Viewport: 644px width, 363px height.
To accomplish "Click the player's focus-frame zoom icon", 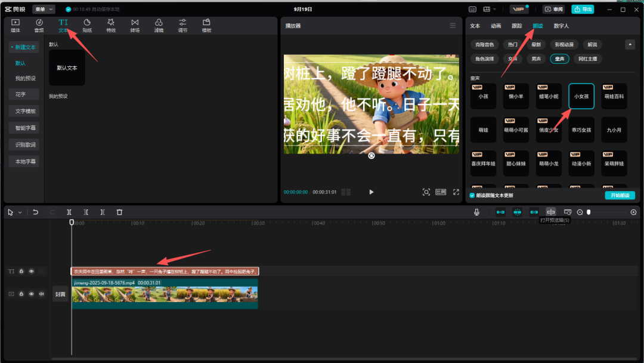I will pos(426,192).
